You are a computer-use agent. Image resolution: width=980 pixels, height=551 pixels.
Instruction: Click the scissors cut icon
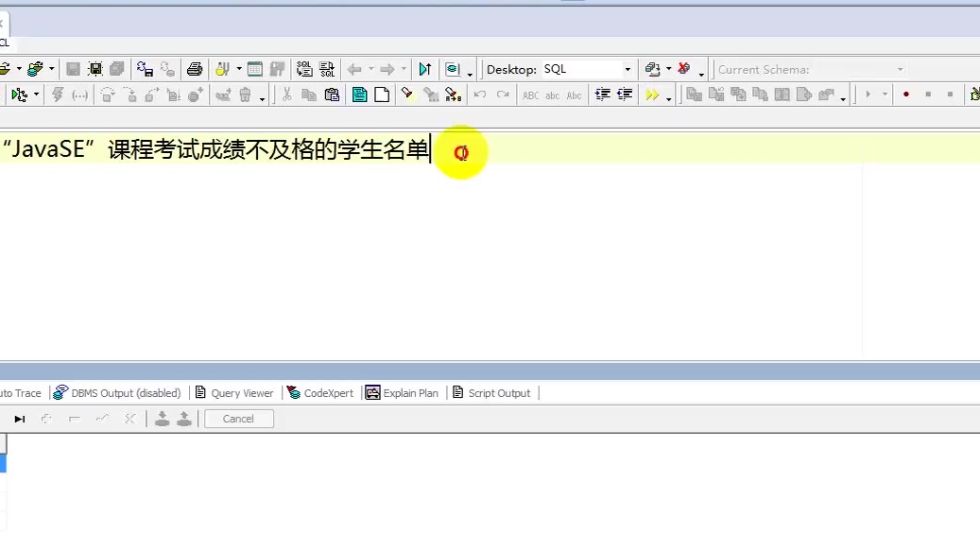pyautogui.click(x=287, y=95)
